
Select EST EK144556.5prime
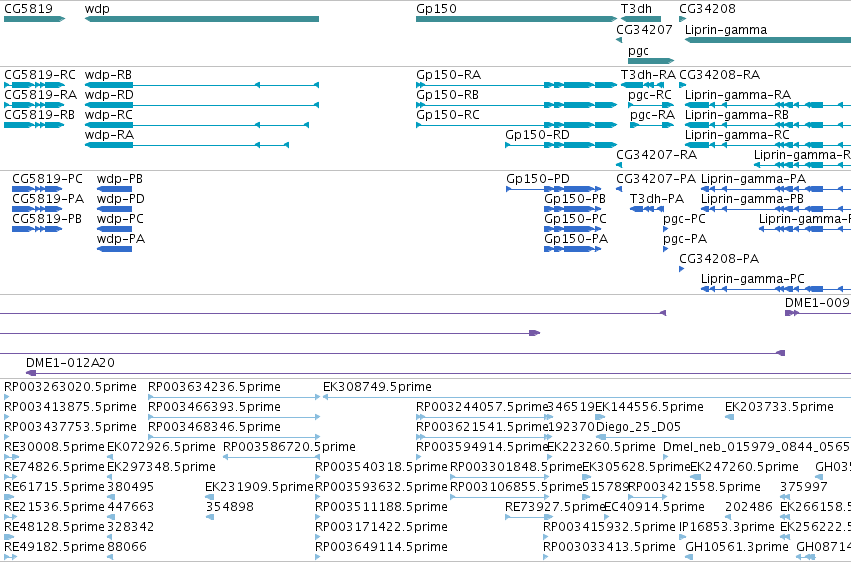600,417
